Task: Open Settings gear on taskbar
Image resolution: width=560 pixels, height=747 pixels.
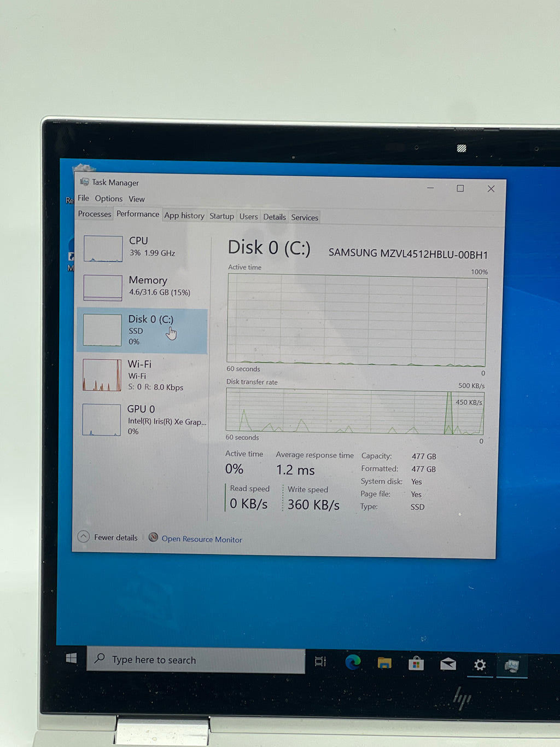Action: pyautogui.click(x=480, y=665)
